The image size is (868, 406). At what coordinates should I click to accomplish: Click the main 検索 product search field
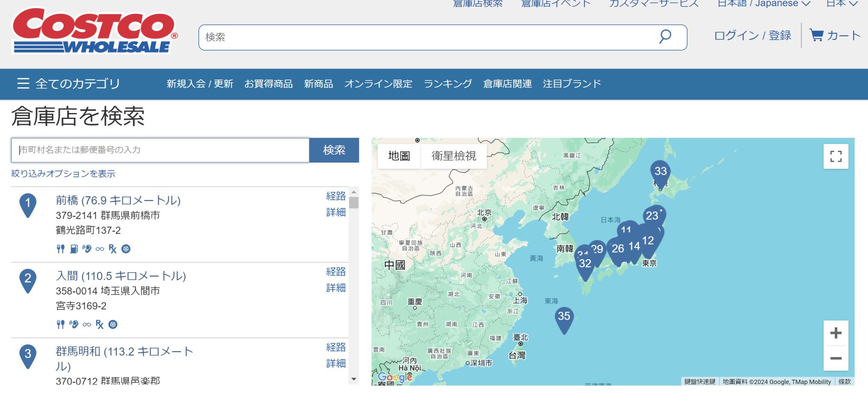click(442, 37)
